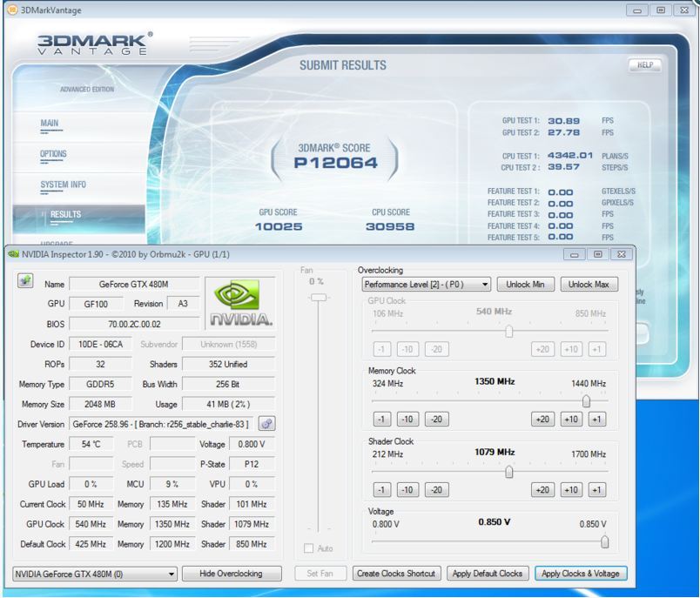Maximize the NVIDIA Inspector window
The height and width of the screenshot is (598, 700).
tap(598, 254)
